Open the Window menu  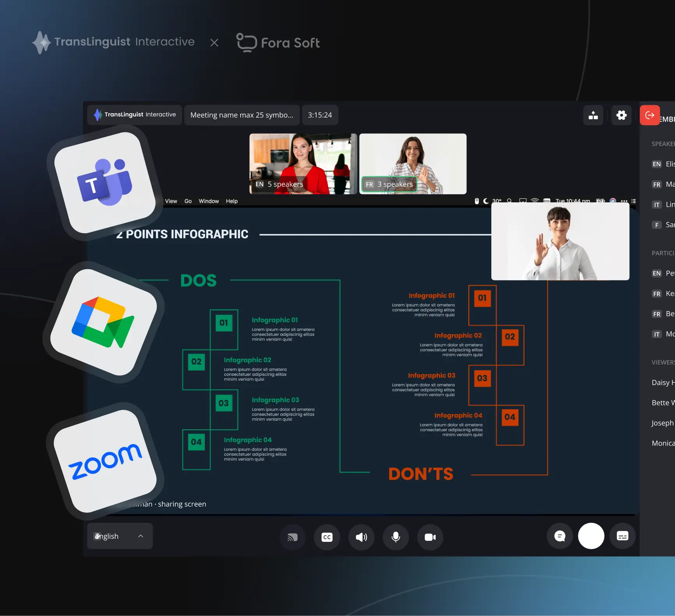pyautogui.click(x=209, y=201)
